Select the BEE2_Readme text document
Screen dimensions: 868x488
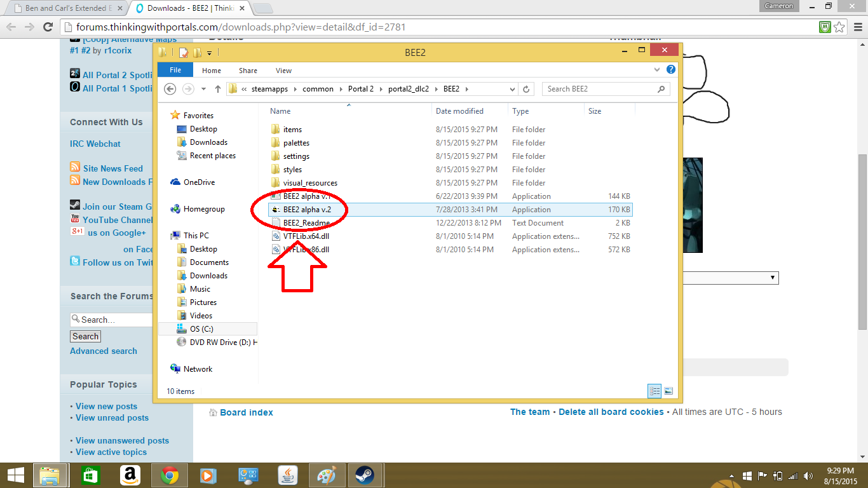coord(306,223)
